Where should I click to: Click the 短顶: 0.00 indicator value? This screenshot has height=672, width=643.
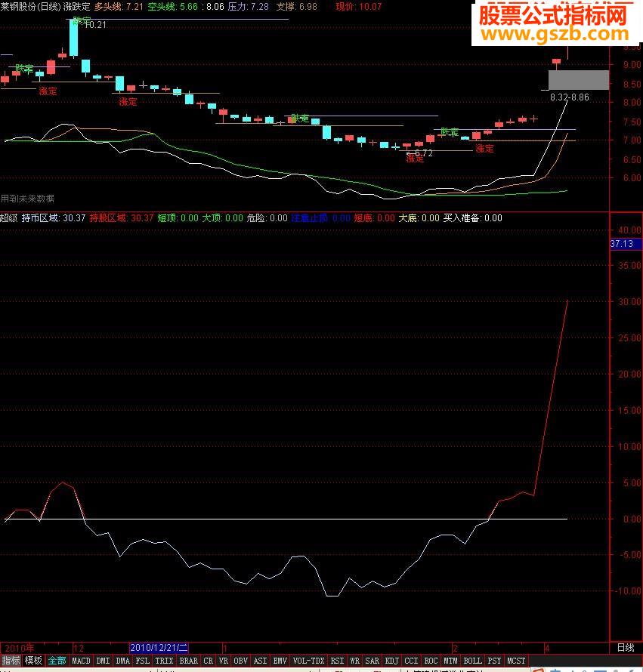[x=178, y=218]
